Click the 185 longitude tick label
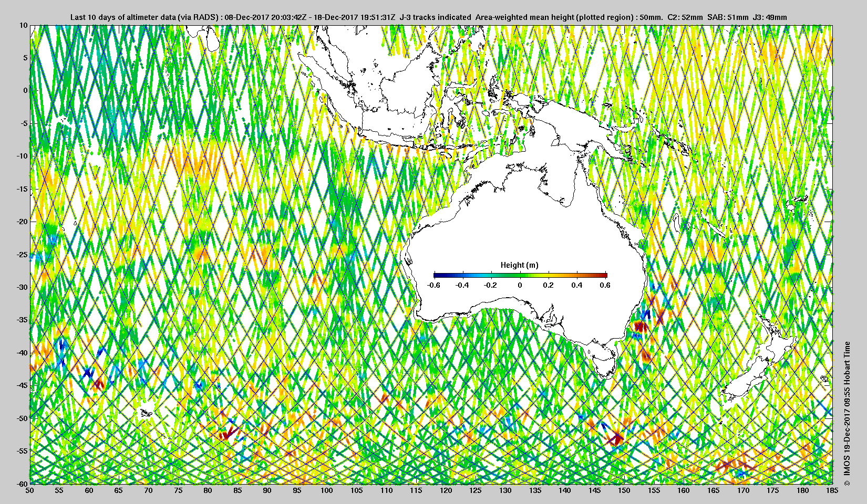The image size is (867, 504). coord(832,491)
